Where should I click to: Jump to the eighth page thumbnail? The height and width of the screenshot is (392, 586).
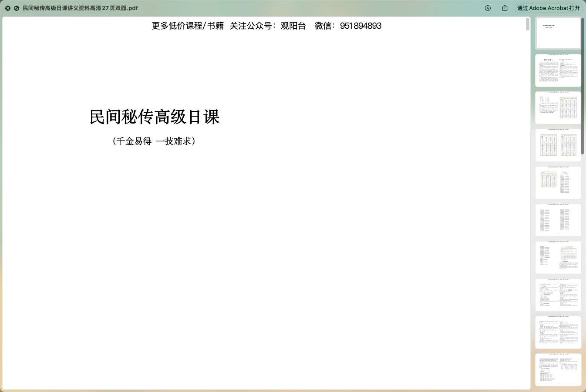[x=558, y=295]
